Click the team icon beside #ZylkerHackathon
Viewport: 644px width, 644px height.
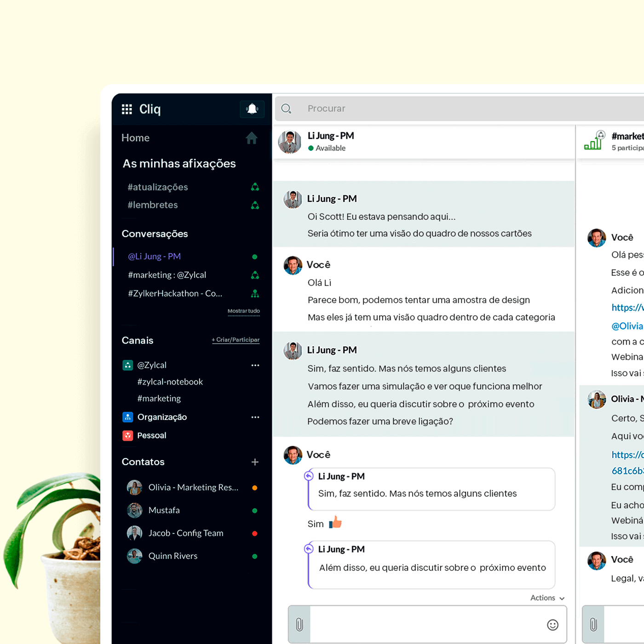click(x=255, y=293)
